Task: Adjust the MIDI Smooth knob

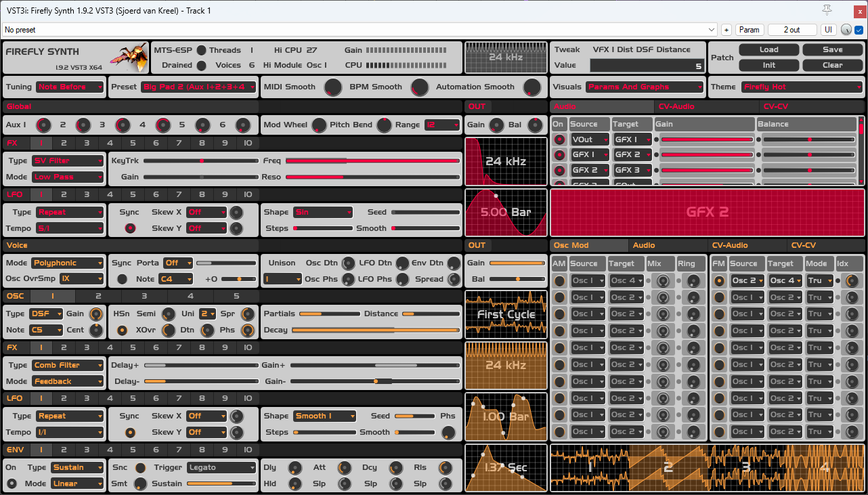Action: (x=332, y=87)
